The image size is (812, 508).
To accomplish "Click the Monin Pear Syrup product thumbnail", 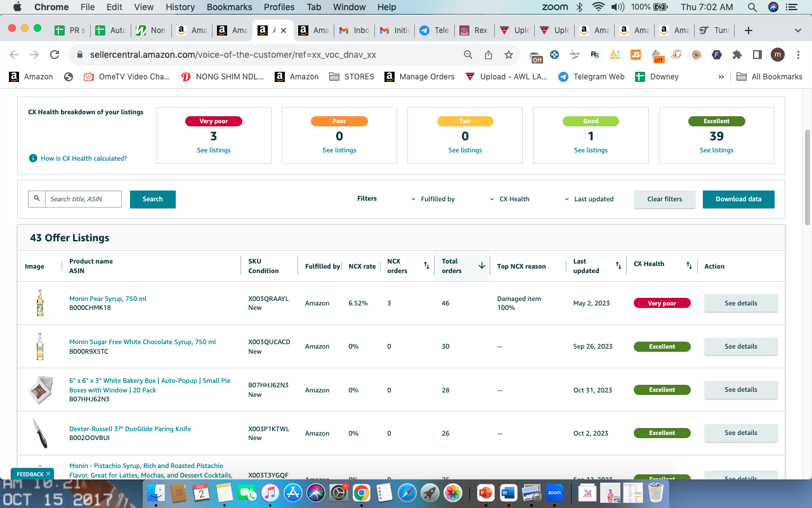I will point(40,304).
